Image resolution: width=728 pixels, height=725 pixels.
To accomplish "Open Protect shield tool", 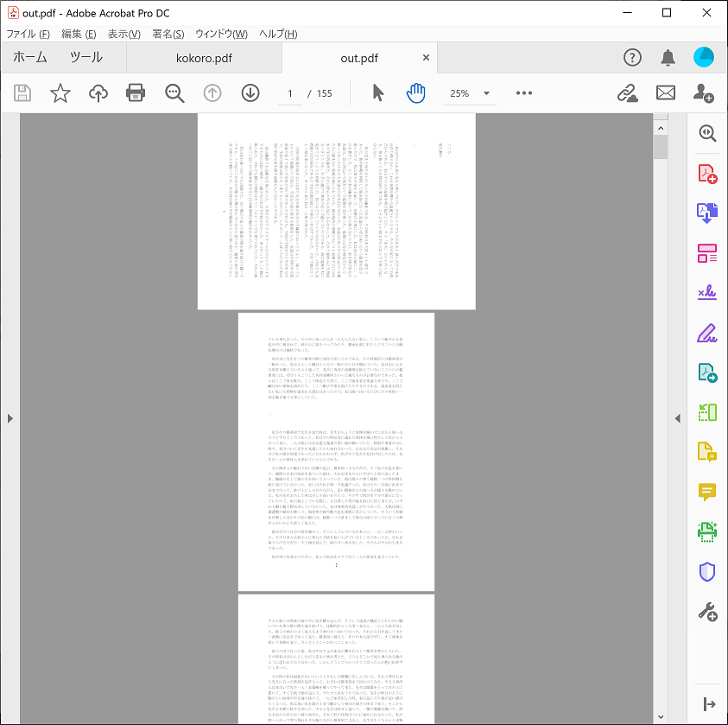I will coord(707,572).
